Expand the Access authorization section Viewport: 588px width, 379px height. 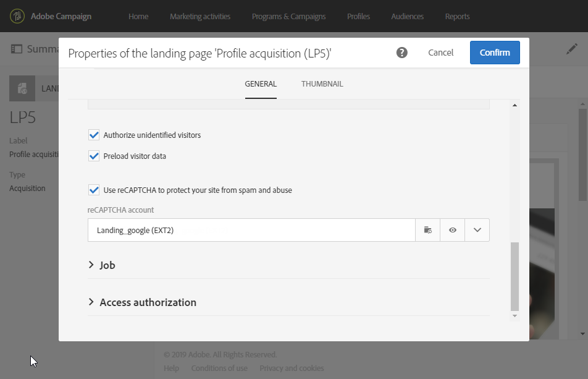click(142, 302)
